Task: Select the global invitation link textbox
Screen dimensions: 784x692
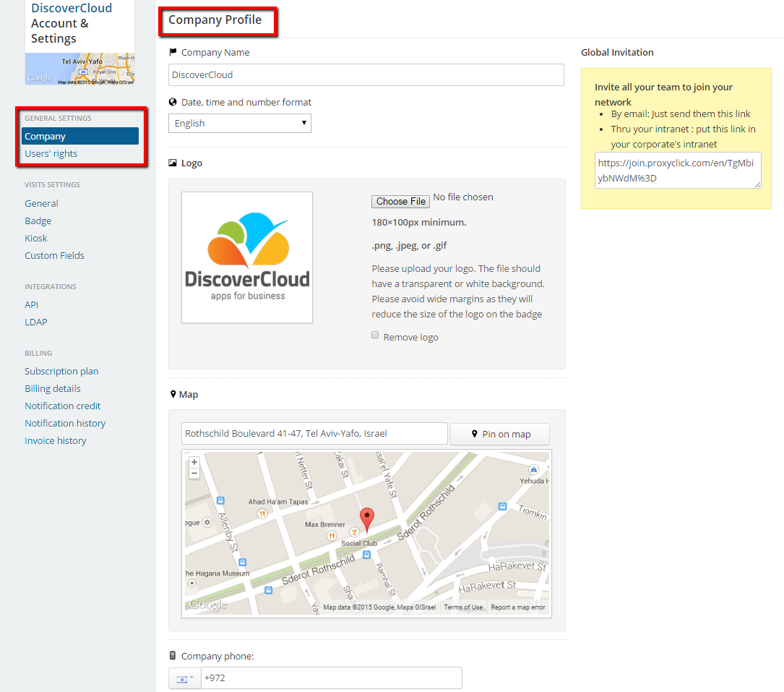Action: pos(677,171)
